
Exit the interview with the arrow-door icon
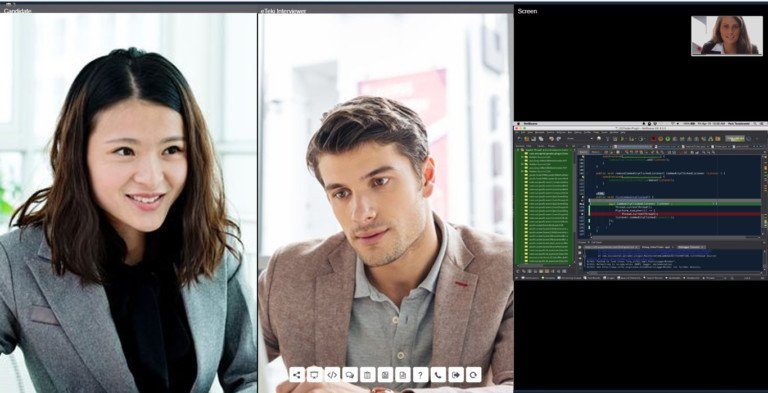456,375
